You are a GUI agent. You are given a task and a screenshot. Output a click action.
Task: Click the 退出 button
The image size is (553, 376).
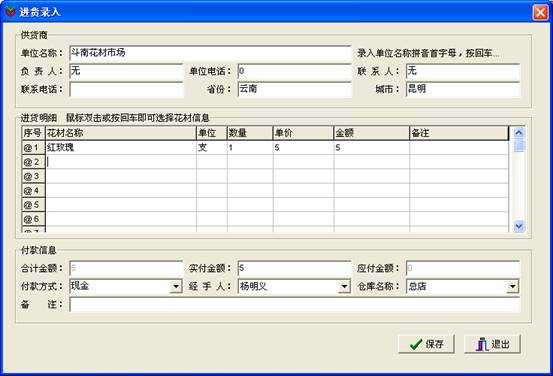coord(492,344)
